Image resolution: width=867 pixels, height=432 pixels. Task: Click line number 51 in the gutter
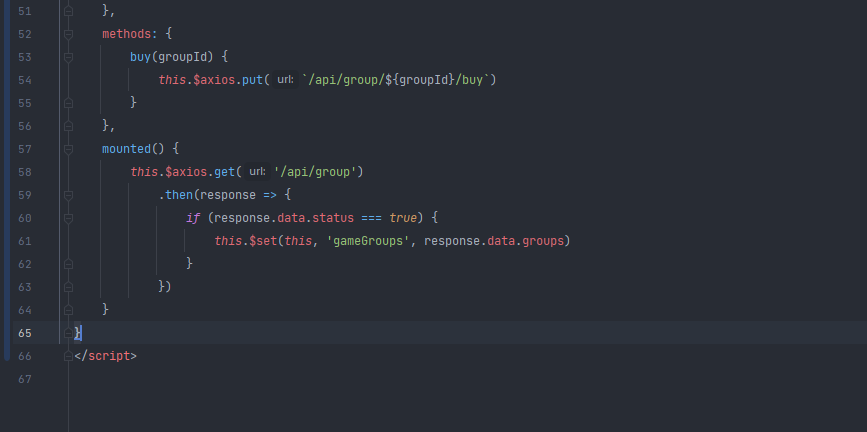(x=25, y=11)
